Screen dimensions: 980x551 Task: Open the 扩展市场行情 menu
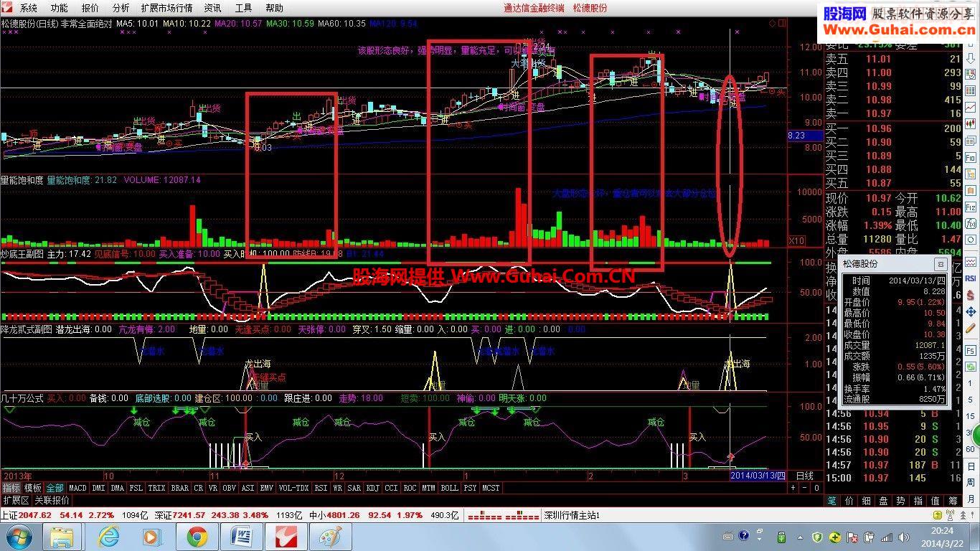(166, 8)
